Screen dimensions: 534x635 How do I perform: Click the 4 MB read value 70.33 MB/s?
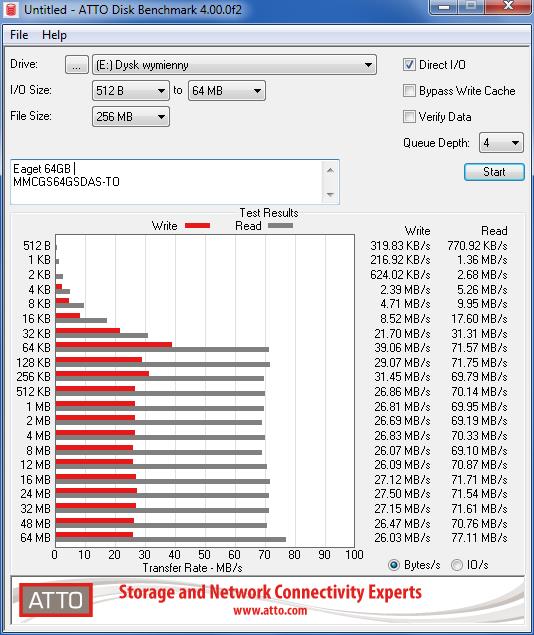point(479,435)
